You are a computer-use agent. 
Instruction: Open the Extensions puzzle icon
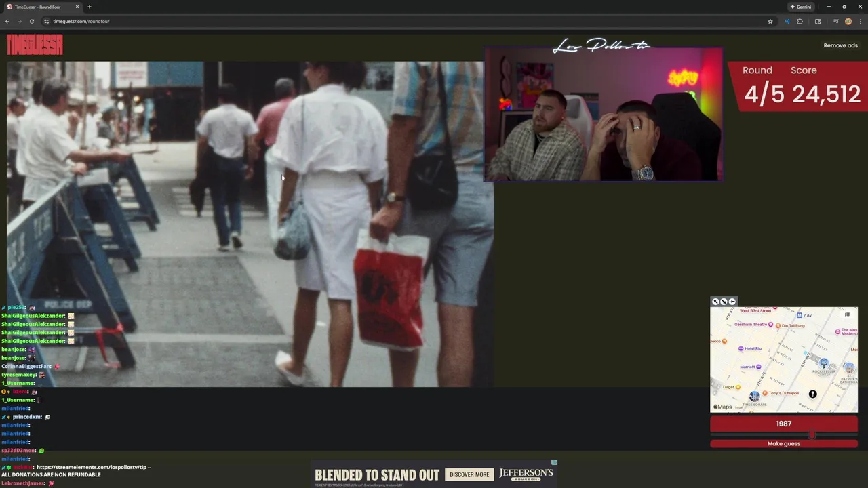click(800, 21)
